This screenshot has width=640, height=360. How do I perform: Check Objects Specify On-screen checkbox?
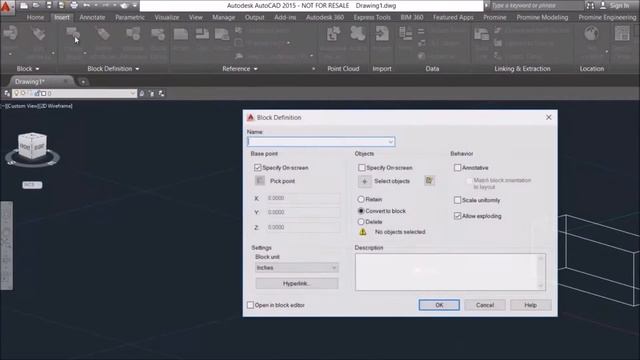click(x=362, y=168)
